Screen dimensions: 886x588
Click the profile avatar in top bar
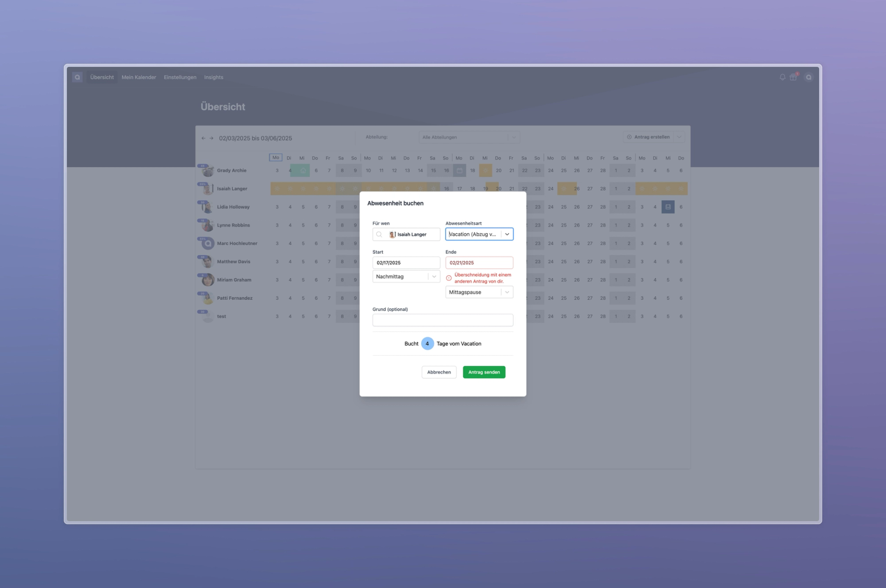(x=808, y=77)
